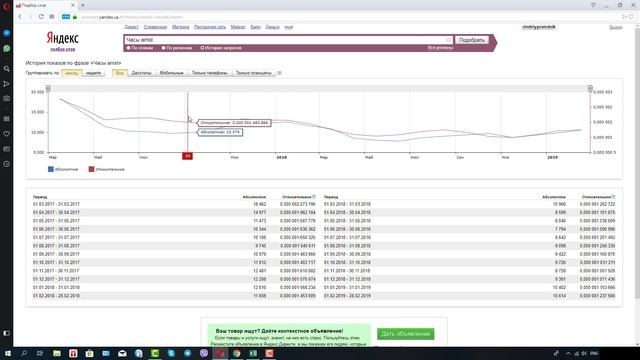Click the VPN badge in the address bar
640x360 pixels.
tap(66, 17)
